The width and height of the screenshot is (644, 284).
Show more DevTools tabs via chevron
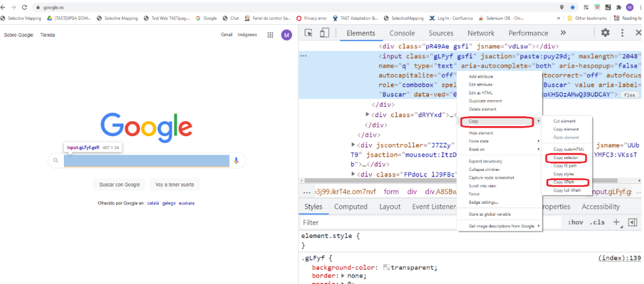pyautogui.click(x=563, y=33)
